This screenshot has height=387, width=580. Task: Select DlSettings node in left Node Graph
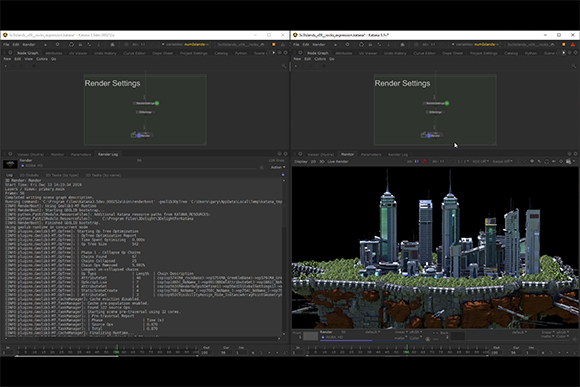pos(145,112)
